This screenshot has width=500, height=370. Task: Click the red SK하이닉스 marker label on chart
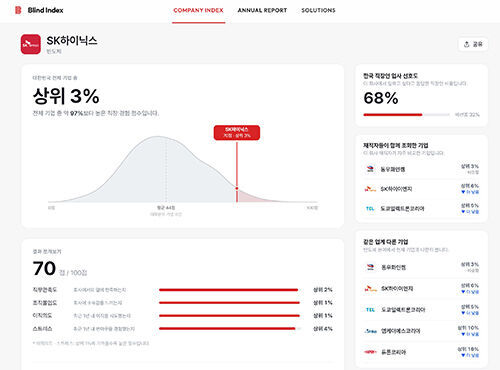(237, 132)
